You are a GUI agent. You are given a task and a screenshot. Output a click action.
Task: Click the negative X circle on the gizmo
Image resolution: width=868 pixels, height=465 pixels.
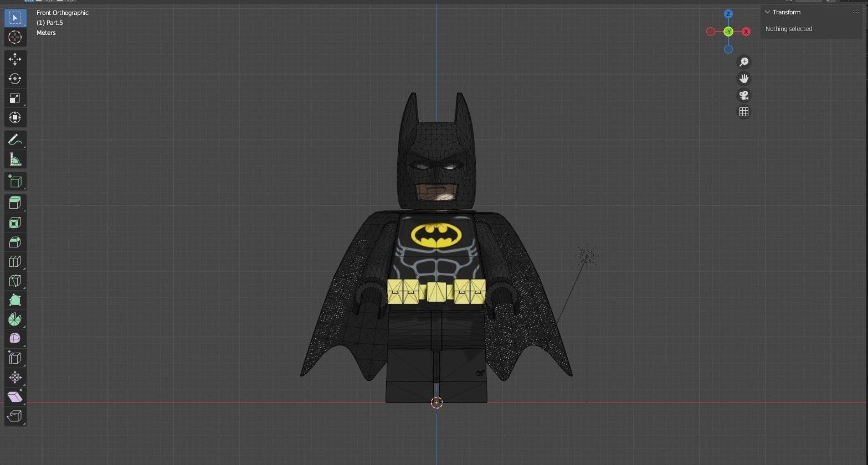[711, 32]
